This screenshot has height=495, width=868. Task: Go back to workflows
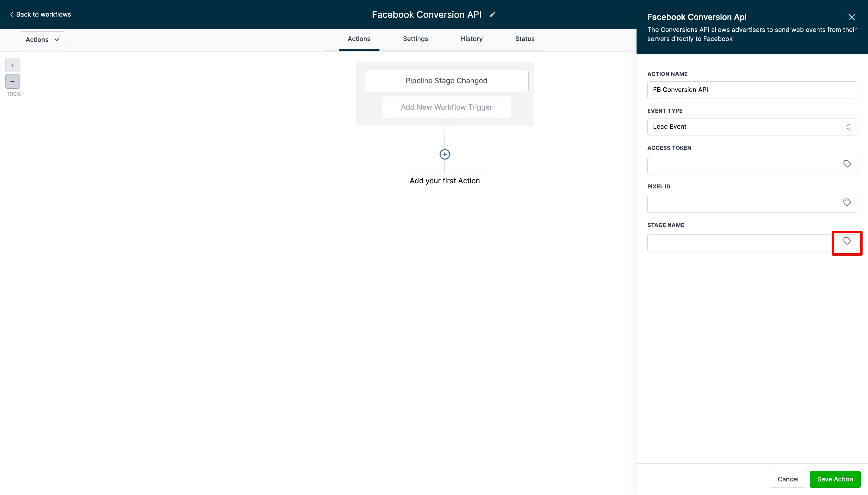(x=40, y=14)
